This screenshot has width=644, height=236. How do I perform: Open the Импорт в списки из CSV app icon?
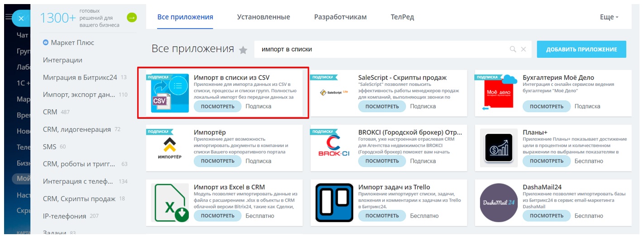(x=170, y=93)
